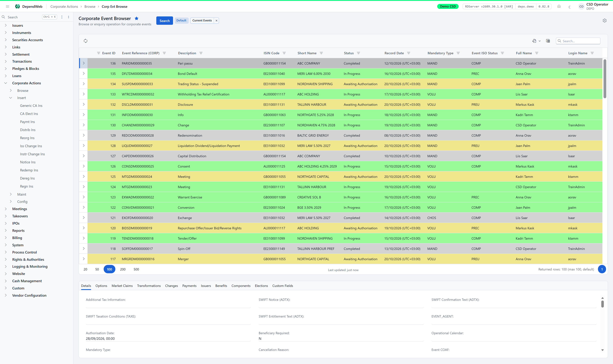Screen dimensions: 613x364
Task: Open filter for Record Date column
Action: [409, 53]
